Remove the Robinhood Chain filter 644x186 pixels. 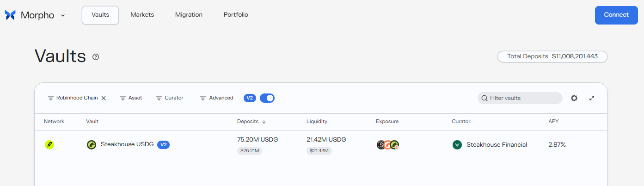point(104,98)
